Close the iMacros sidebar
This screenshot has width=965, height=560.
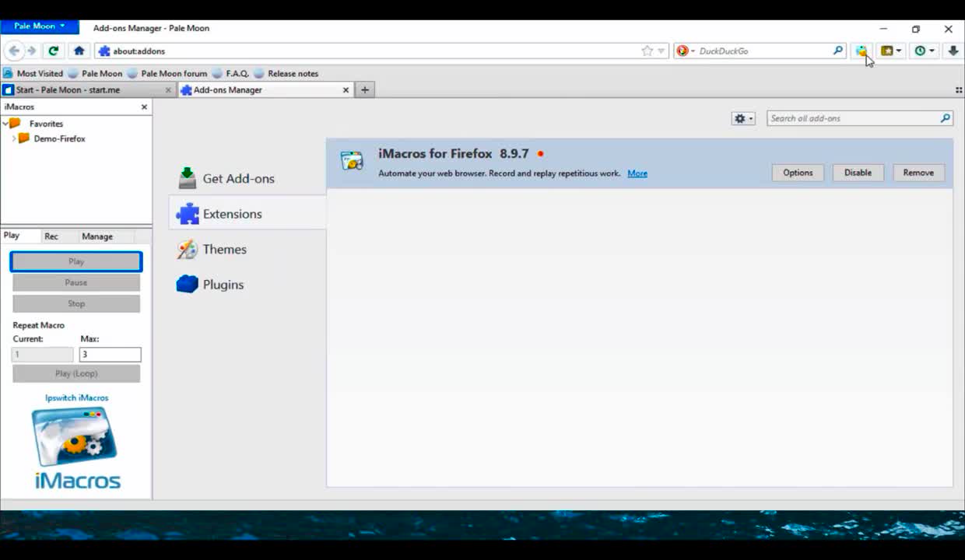pyautogui.click(x=144, y=107)
